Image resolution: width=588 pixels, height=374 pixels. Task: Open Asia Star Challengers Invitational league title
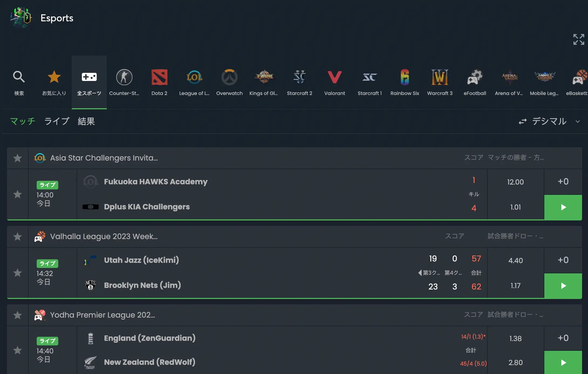104,158
